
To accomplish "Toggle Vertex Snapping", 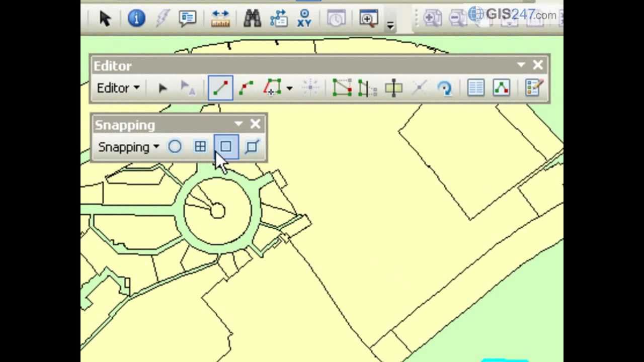I will pyautogui.click(x=226, y=147).
